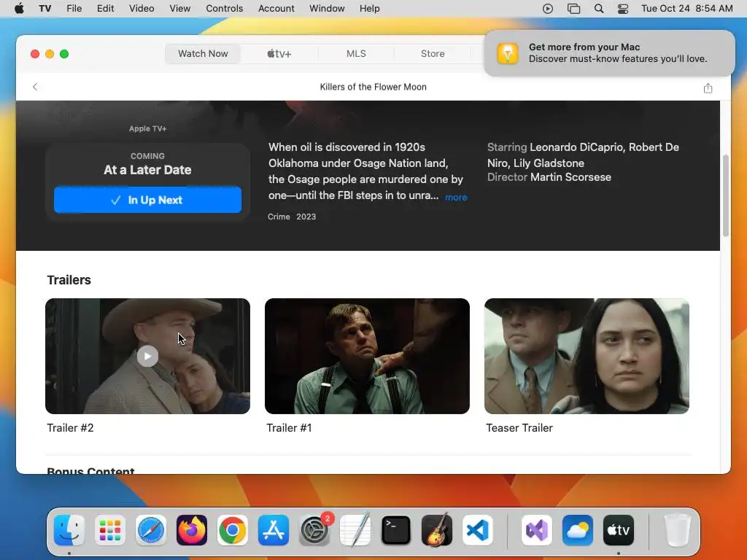
Task: Click the Now Playing menu bar icon
Action: coord(548,9)
